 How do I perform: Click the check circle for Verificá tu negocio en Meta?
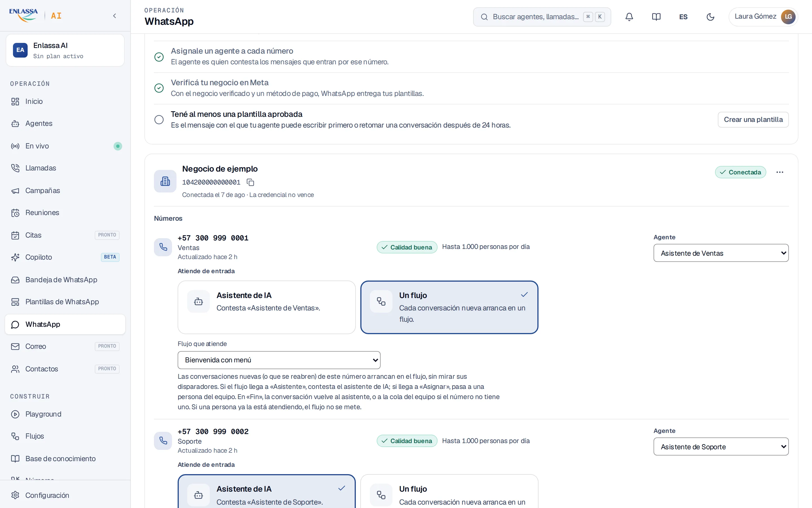(159, 88)
